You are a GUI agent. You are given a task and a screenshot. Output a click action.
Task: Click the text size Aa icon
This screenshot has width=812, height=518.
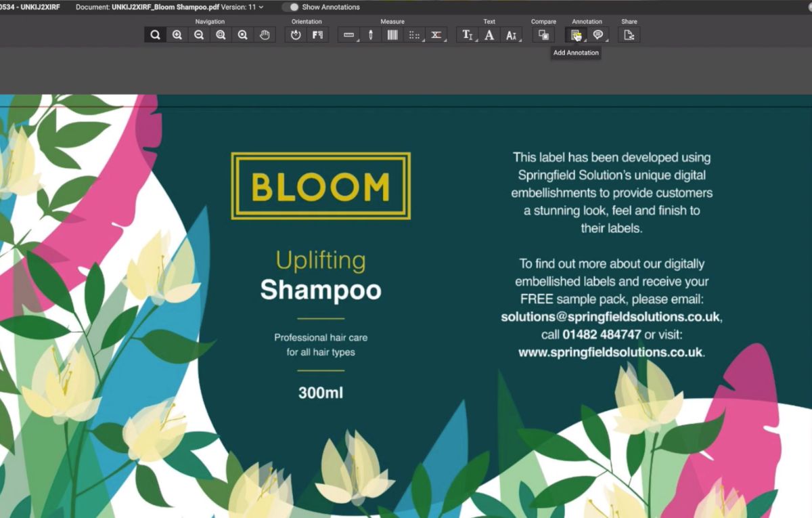(x=512, y=35)
